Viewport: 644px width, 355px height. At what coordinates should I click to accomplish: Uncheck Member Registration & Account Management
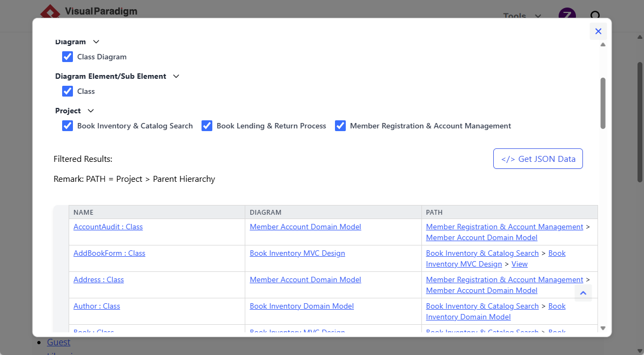340,126
